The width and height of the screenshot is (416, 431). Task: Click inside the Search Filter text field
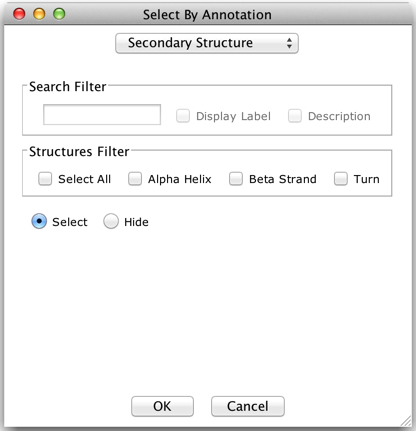tap(102, 115)
